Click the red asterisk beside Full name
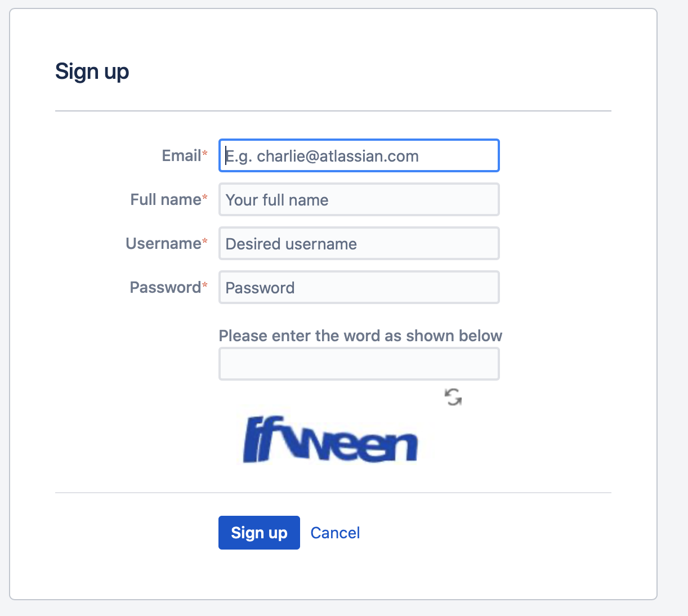This screenshot has width=688, height=616. [x=205, y=198]
